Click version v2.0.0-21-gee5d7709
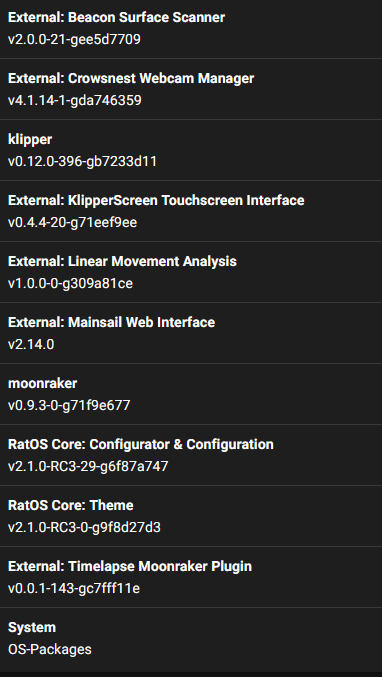The height and width of the screenshot is (677, 382). coord(74,40)
